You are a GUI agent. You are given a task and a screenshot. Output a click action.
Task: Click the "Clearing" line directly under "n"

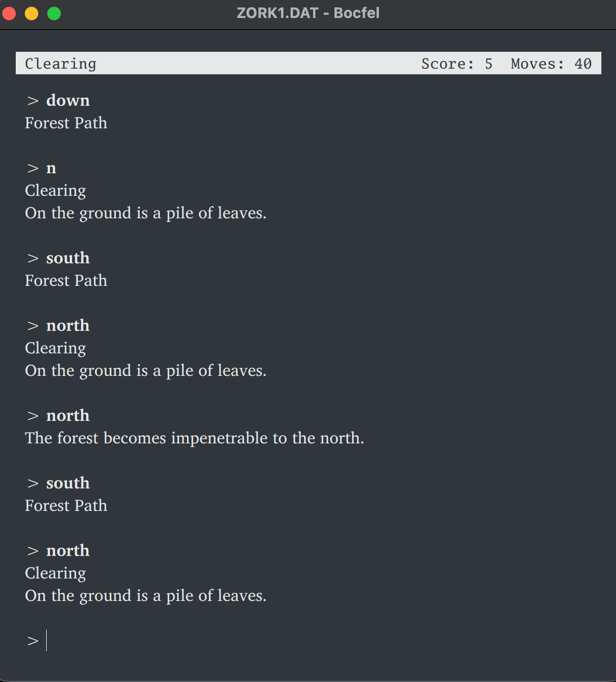point(55,190)
